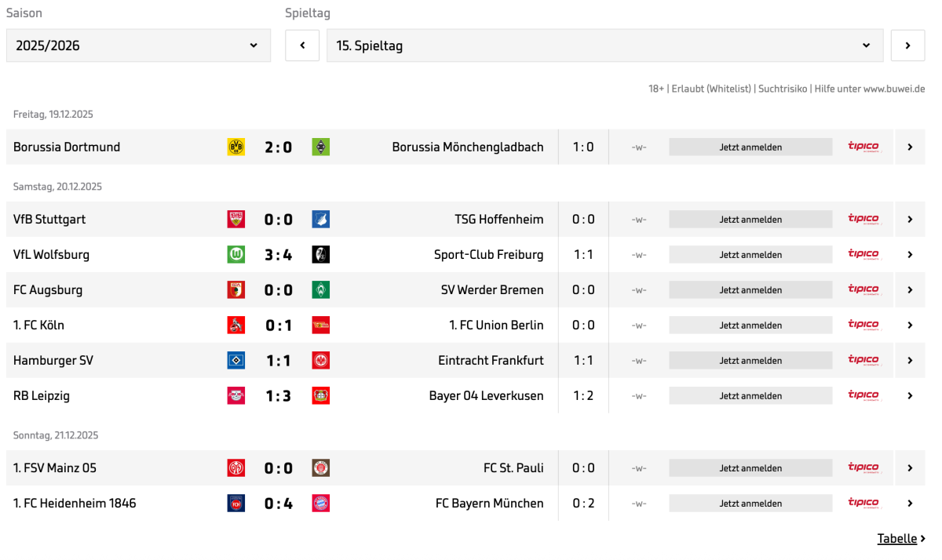Image resolution: width=942 pixels, height=560 pixels.
Task: Click the TSG Hoffenheim club crest
Action: [x=320, y=220]
